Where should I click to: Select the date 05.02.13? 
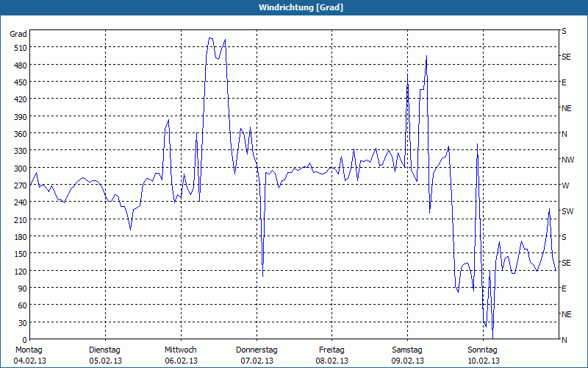click(105, 361)
